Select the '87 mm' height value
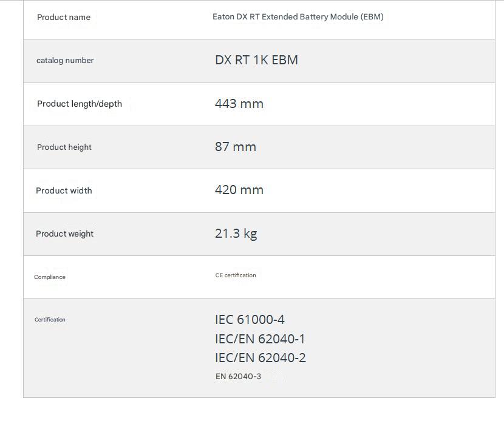Screen dimensions: 504x421 pyautogui.click(x=235, y=147)
